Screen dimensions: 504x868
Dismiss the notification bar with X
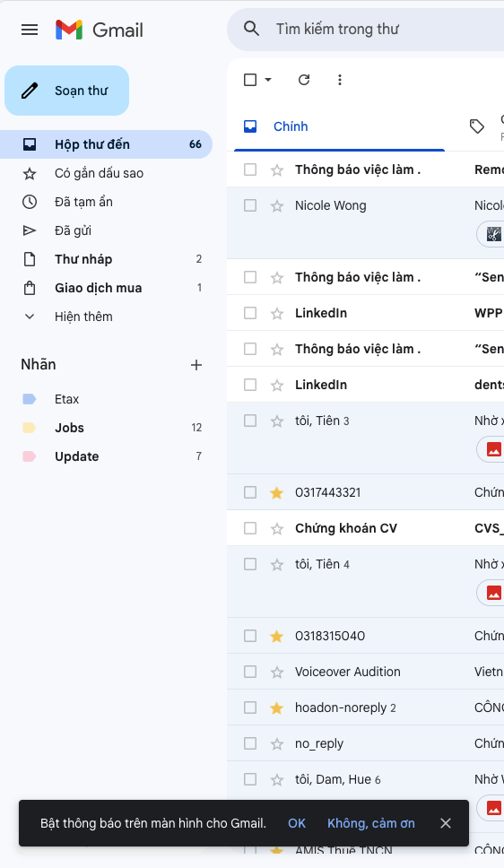coord(446,823)
